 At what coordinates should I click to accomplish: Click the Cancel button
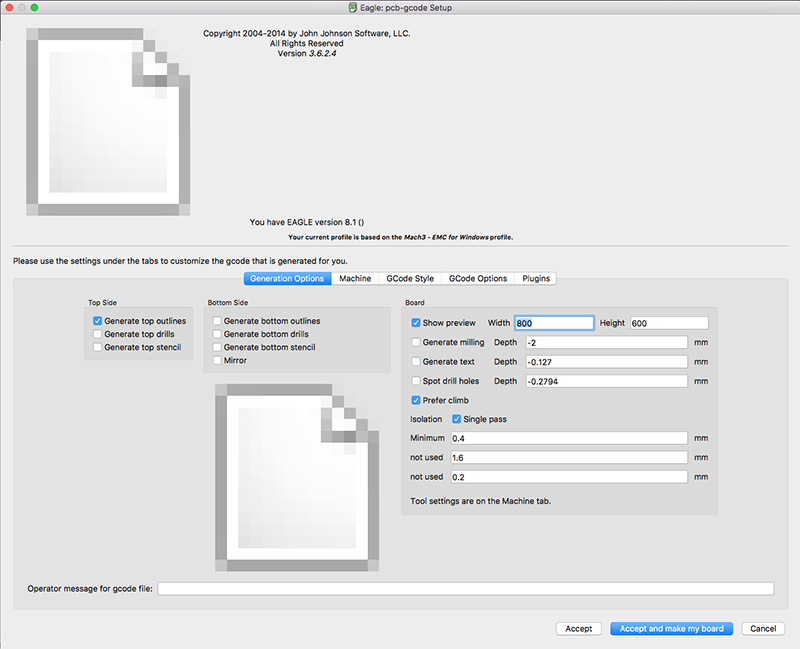tap(763, 629)
